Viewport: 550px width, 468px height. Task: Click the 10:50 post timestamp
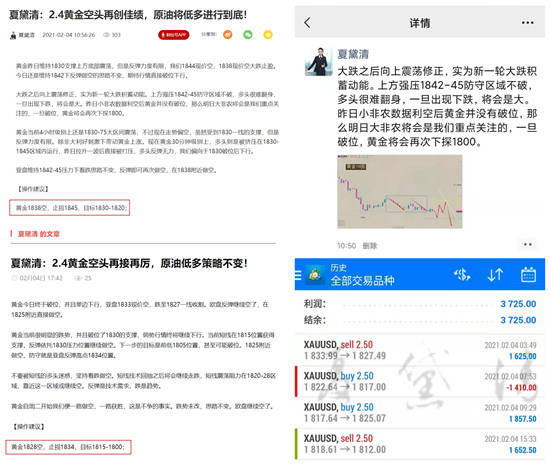[347, 246]
